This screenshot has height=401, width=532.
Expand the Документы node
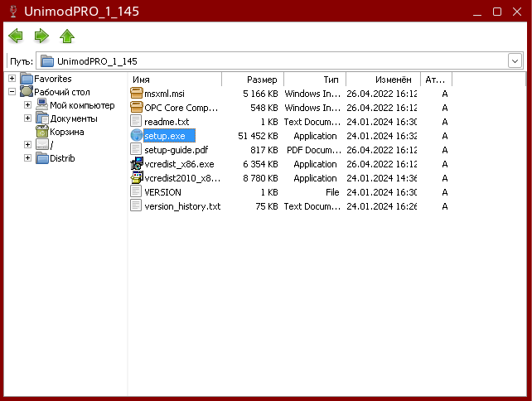28,118
